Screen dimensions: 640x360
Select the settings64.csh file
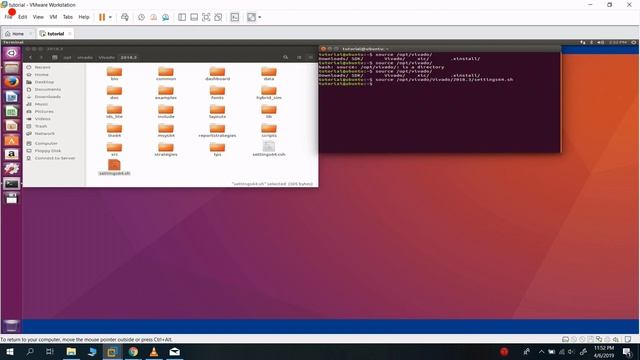[x=269, y=149]
